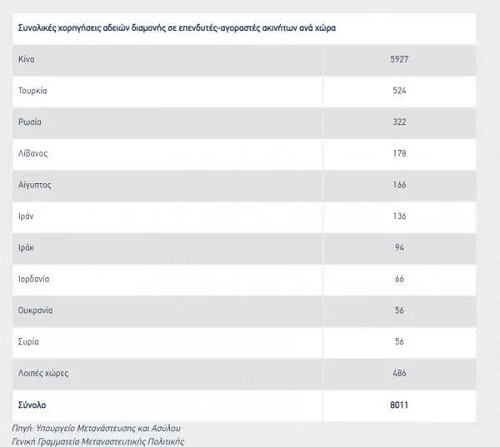The image size is (500, 447).
Task: Click the Λοιπές χώρες row label
Action: (43, 373)
